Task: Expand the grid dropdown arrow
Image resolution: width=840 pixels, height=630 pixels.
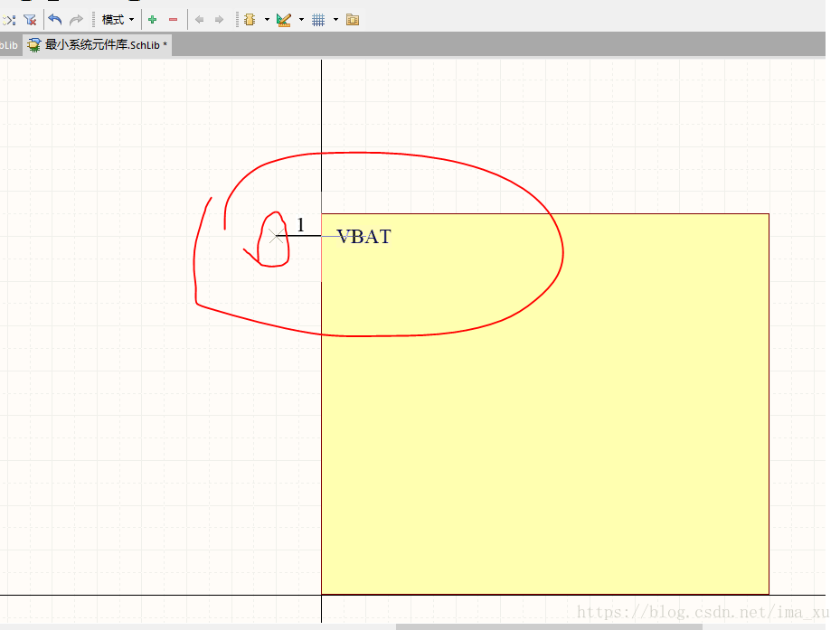Action: (x=335, y=19)
